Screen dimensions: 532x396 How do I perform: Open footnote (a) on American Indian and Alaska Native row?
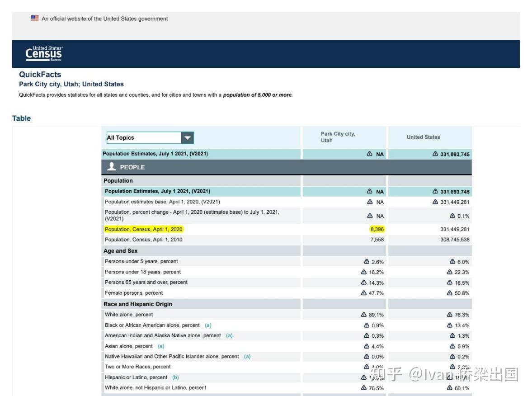229,335
